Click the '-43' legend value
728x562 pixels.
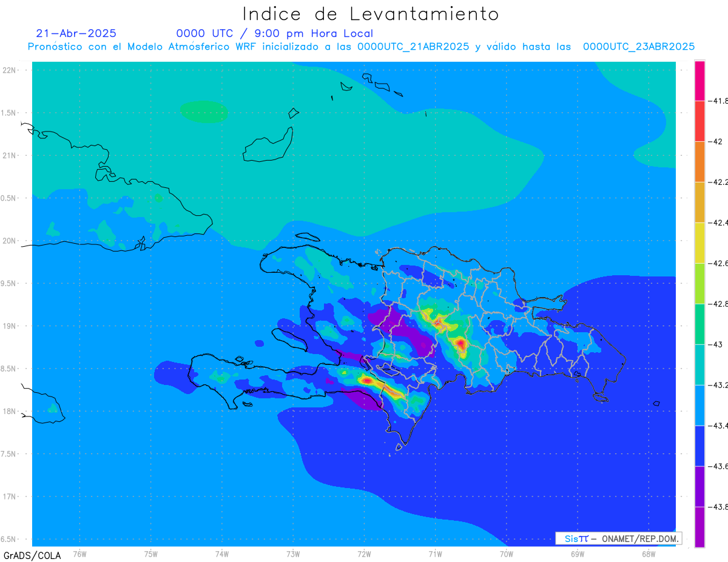tap(716, 344)
